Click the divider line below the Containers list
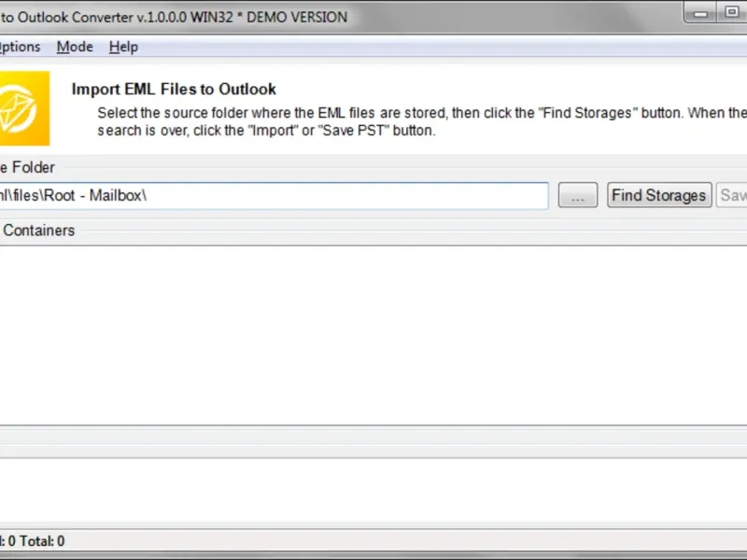The image size is (747, 560). [x=373, y=426]
